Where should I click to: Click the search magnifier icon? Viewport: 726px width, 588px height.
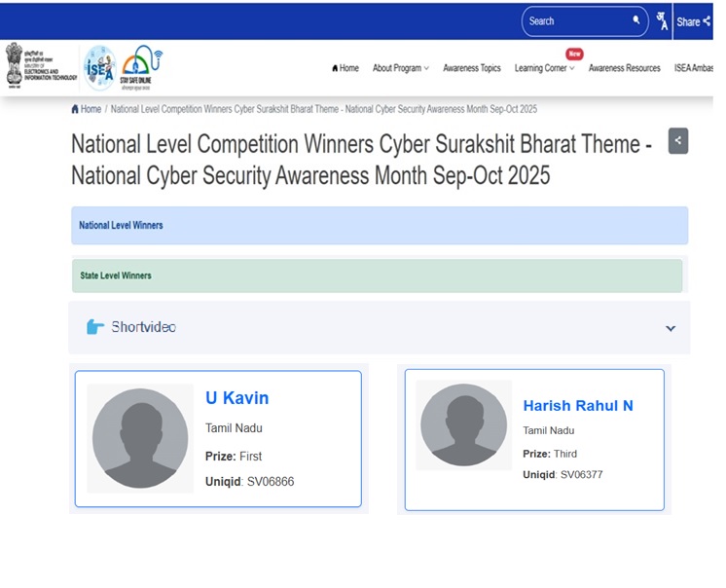(636, 20)
